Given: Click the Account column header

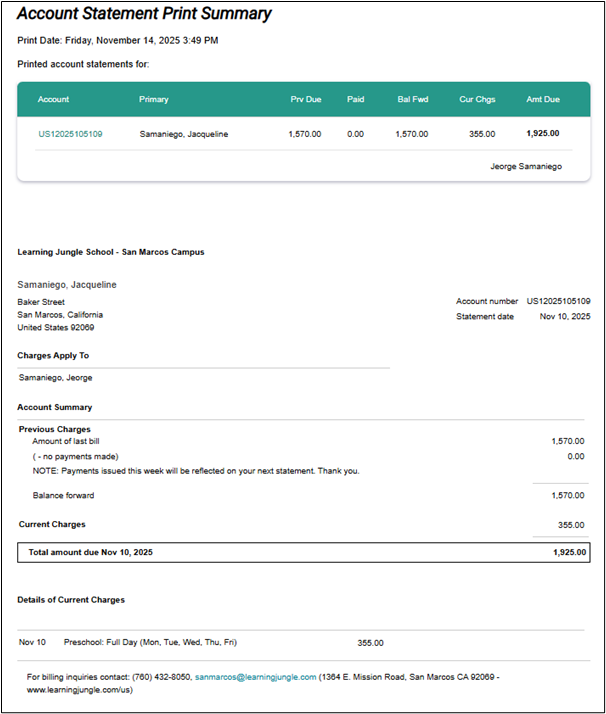Looking at the screenshot, I should click(54, 99).
